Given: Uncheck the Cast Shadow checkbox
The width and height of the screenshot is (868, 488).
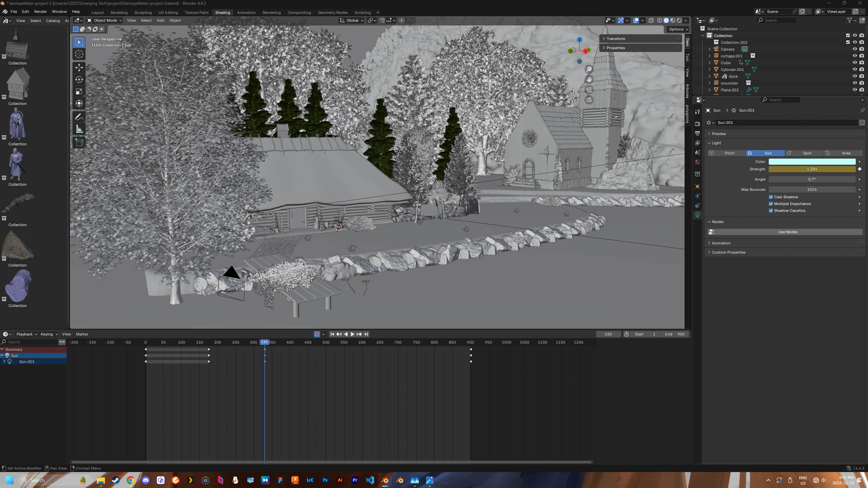Looking at the screenshot, I should tap(771, 197).
